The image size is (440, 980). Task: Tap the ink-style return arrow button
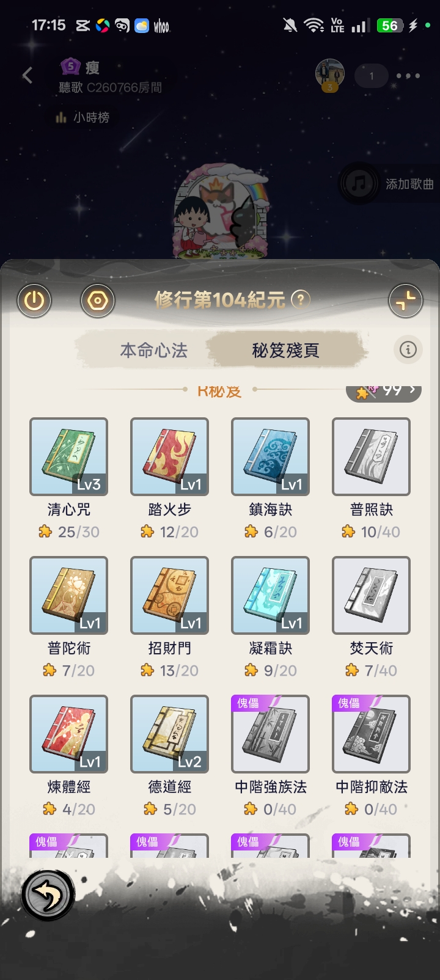48,896
